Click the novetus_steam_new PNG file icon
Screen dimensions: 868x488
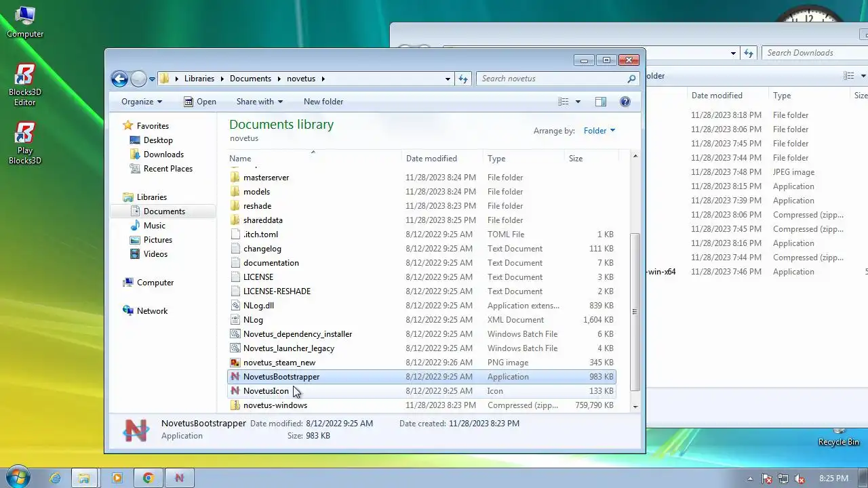(235, 362)
